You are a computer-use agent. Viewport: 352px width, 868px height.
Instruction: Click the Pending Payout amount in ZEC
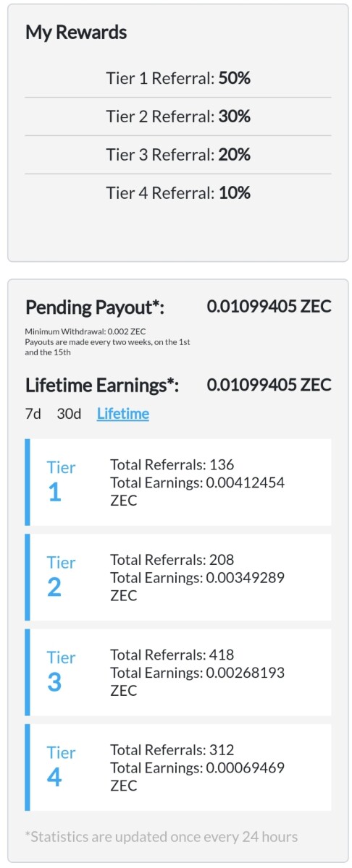click(269, 307)
